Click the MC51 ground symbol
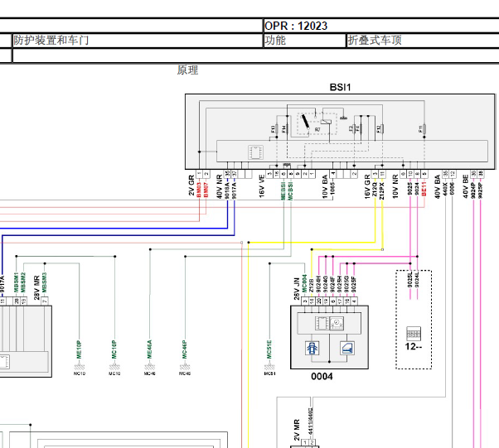The height and width of the screenshot is (448, 499). 269,368
